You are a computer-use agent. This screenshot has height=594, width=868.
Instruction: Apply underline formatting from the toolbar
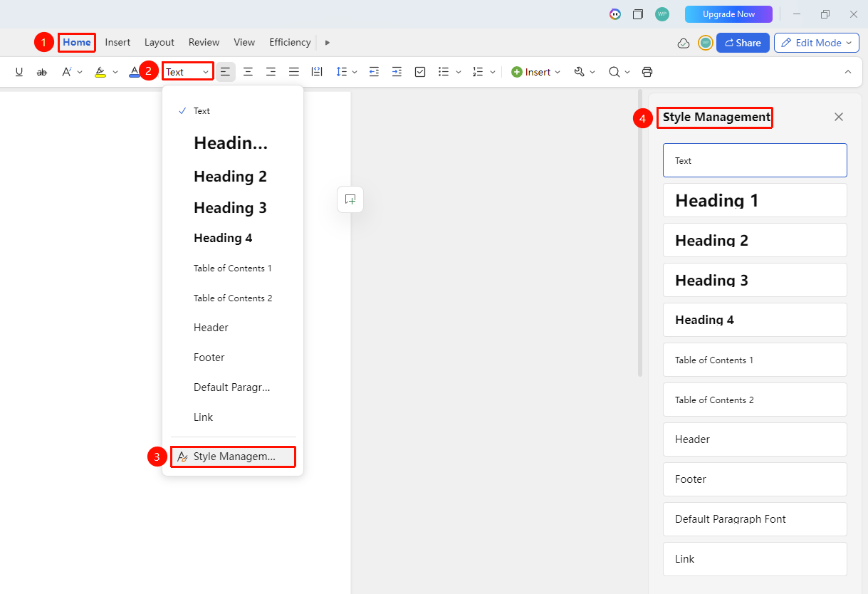coord(19,72)
